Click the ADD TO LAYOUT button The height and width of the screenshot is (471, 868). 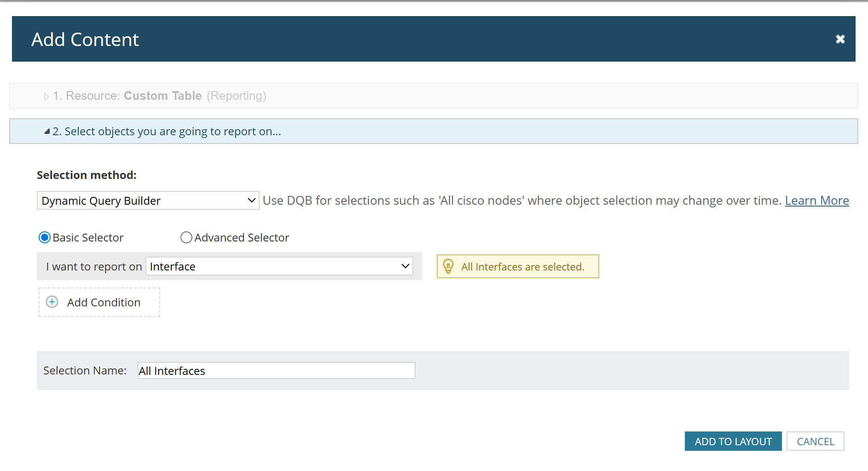click(733, 441)
